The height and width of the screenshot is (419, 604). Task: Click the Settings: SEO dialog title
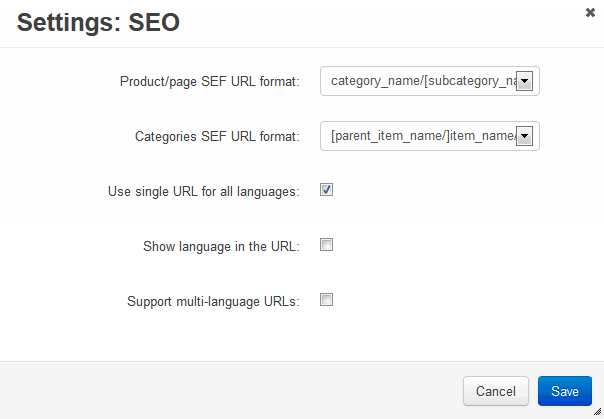pyautogui.click(x=98, y=22)
